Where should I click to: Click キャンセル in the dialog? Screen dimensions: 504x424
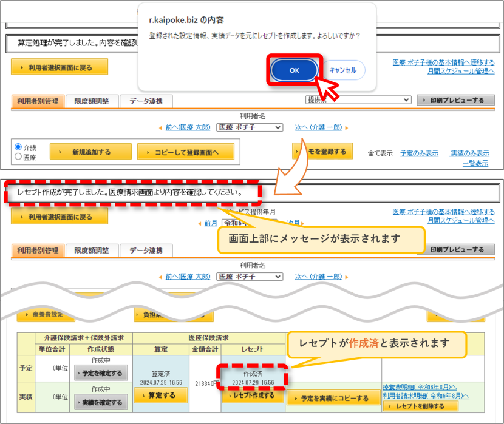click(343, 70)
